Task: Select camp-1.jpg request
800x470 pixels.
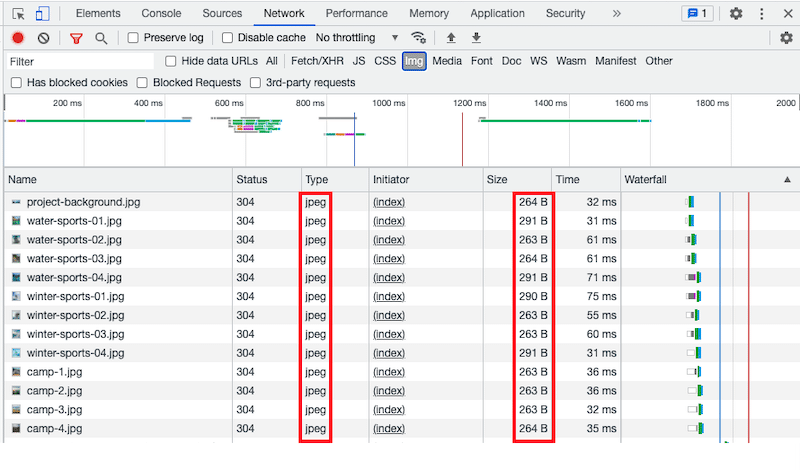Action: [54, 372]
